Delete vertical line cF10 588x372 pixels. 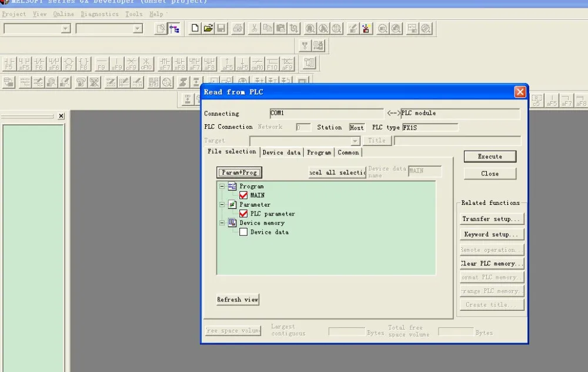[x=146, y=64]
